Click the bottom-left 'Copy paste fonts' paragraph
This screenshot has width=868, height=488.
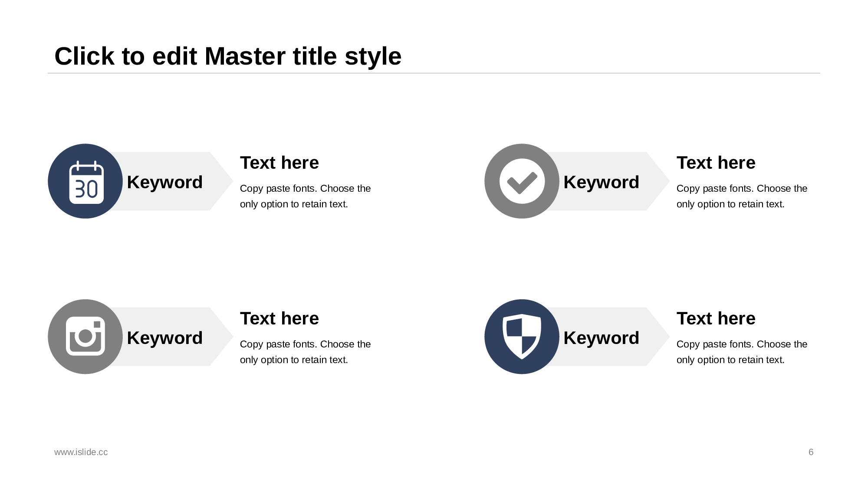tap(305, 352)
